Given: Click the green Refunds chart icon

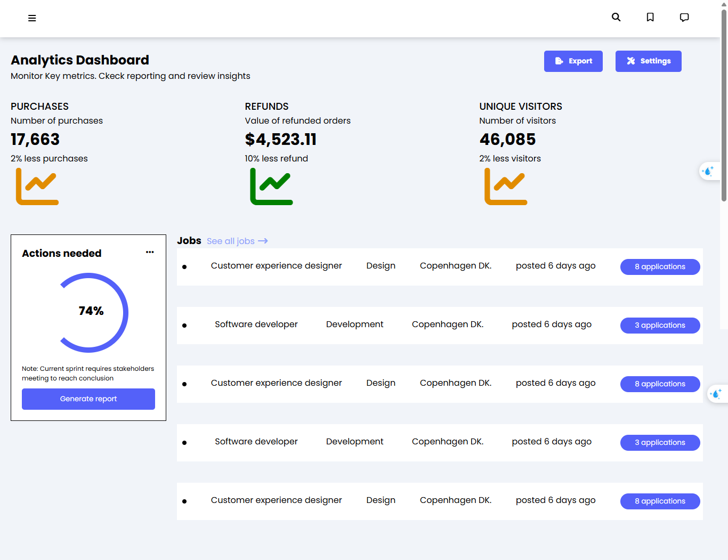Looking at the screenshot, I should (271, 186).
